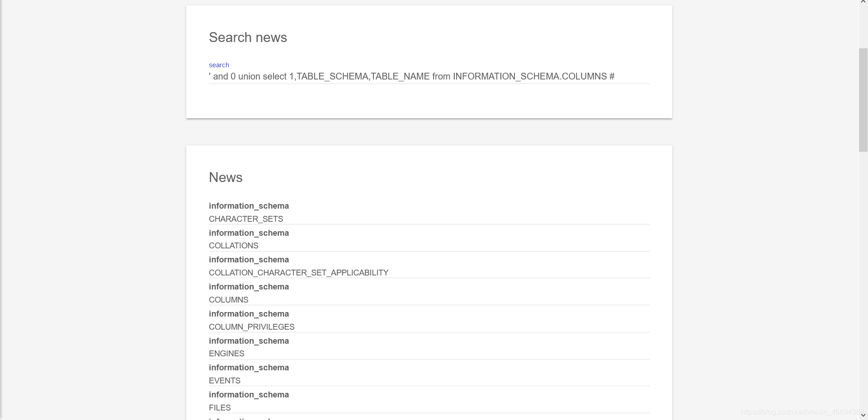The height and width of the screenshot is (420, 868).
Task: Click the 'Search news' heading
Action: (248, 37)
